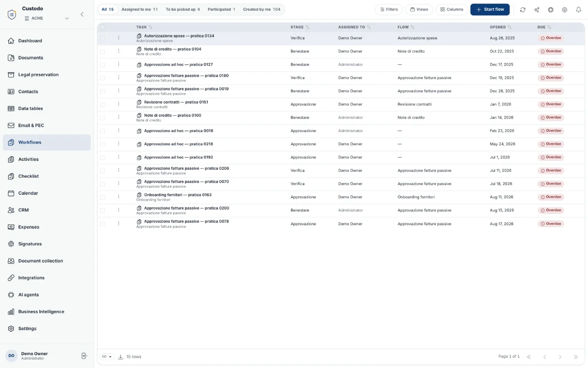Check the Autorizzazione spese pratica 0134 row

pyautogui.click(x=102, y=38)
